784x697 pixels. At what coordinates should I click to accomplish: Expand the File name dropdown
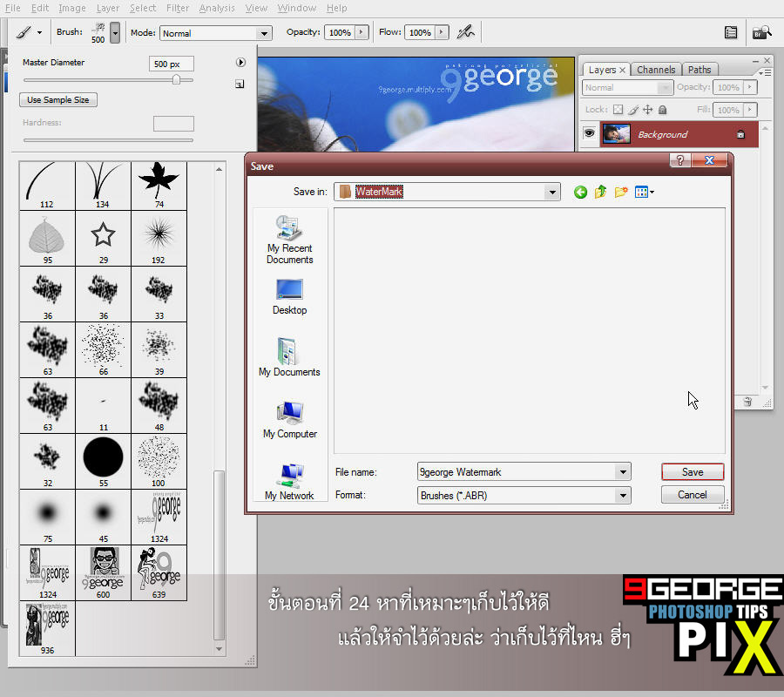point(623,471)
